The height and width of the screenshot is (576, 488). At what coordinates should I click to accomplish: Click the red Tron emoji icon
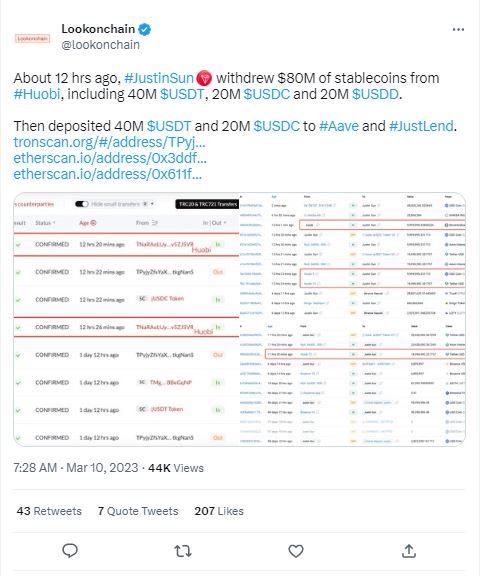click(x=204, y=78)
